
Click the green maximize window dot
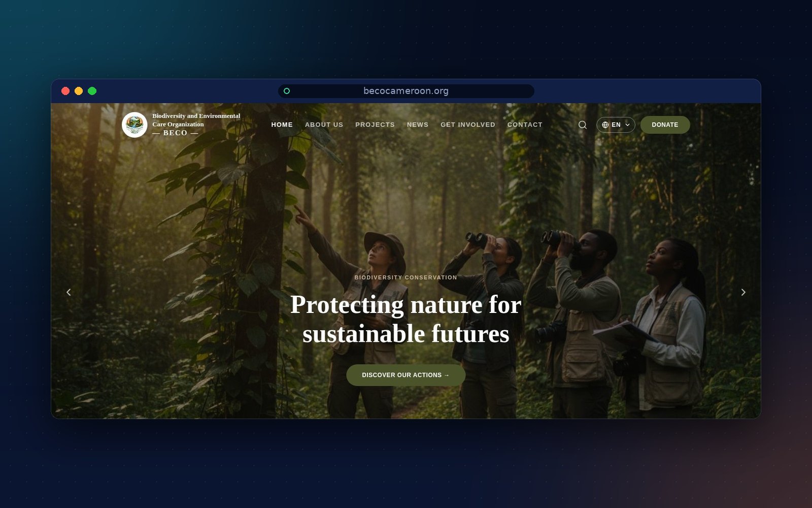pyautogui.click(x=92, y=91)
